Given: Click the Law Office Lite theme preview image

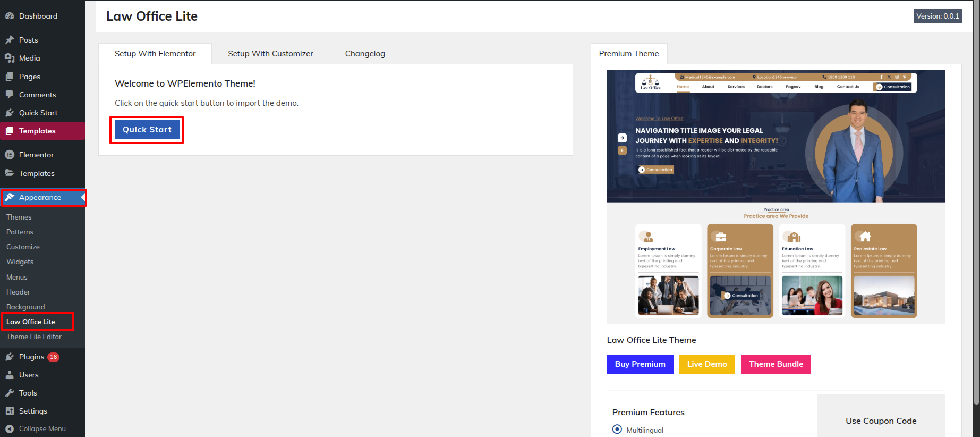Looking at the screenshot, I should tap(776, 197).
